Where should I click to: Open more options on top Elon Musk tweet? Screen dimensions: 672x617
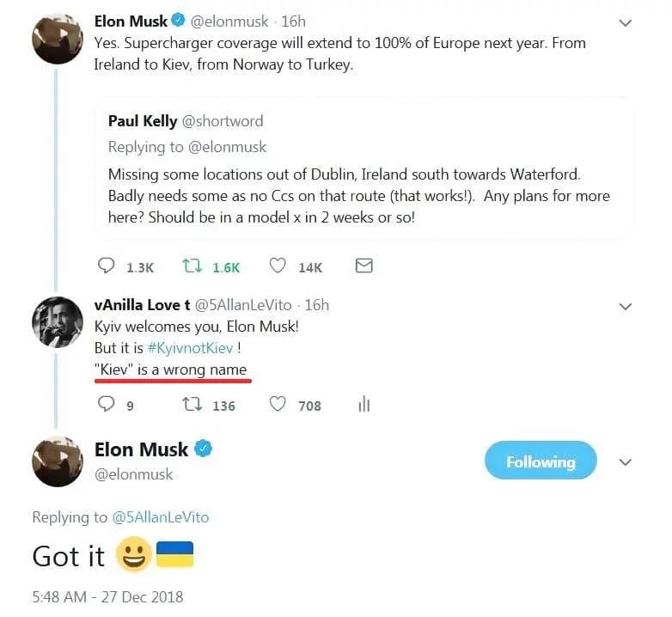click(x=626, y=23)
